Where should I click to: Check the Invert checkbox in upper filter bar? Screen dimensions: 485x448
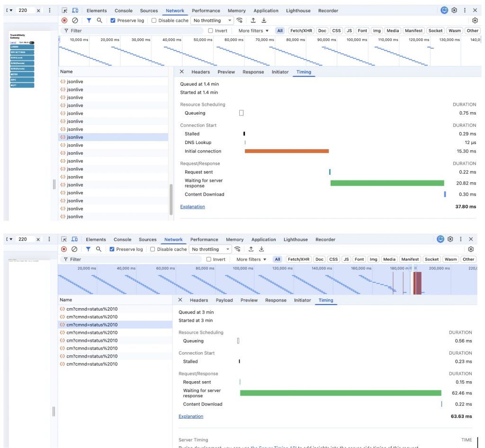tap(211, 31)
